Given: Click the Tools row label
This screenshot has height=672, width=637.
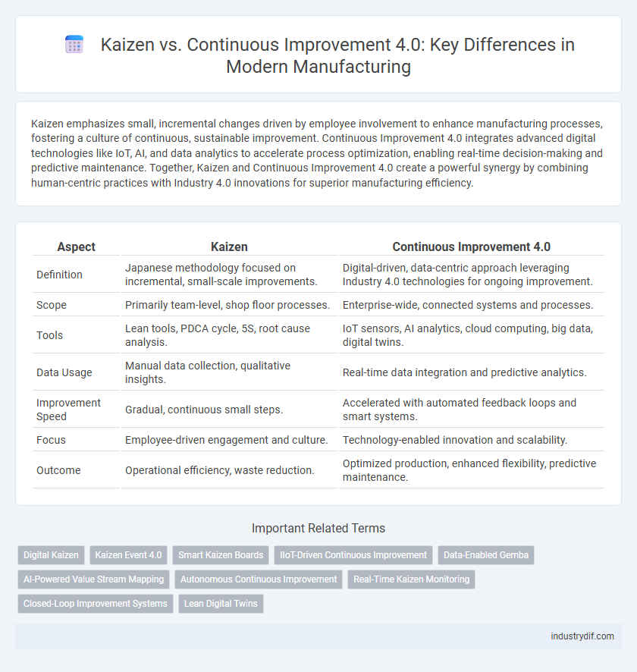Looking at the screenshot, I should (x=49, y=335).
